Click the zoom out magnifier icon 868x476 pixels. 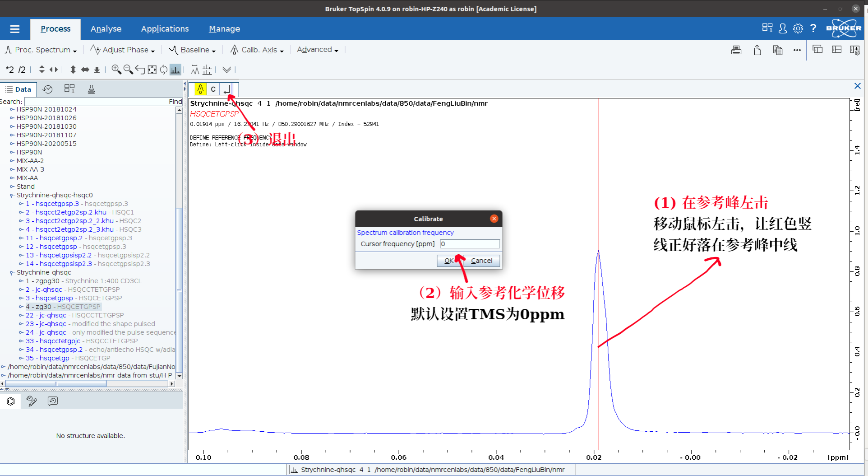pos(128,70)
